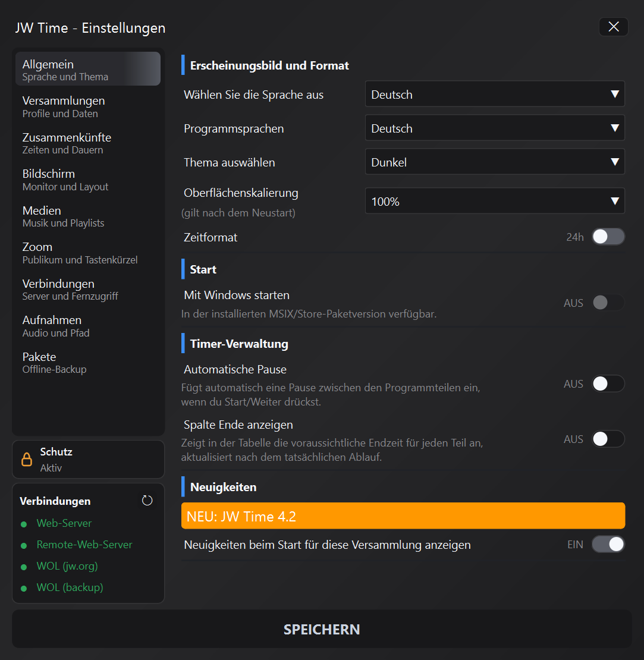The width and height of the screenshot is (644, 660).
Task: Open the Versammlungen settings section
Action: point(88,106)
